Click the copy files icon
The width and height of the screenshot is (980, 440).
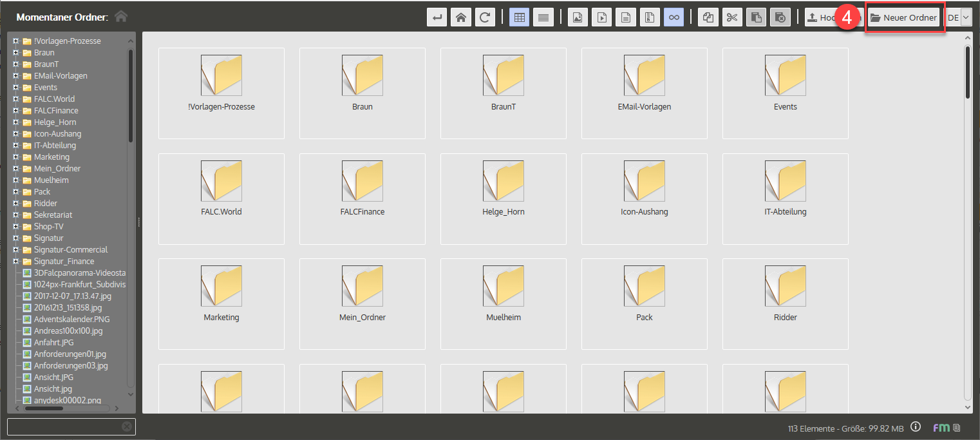708,18
